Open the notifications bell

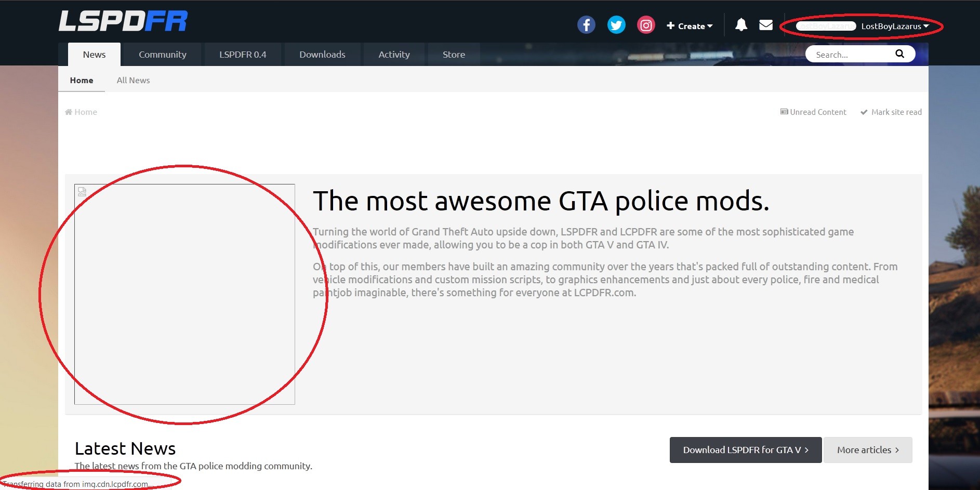pos(741,25)
